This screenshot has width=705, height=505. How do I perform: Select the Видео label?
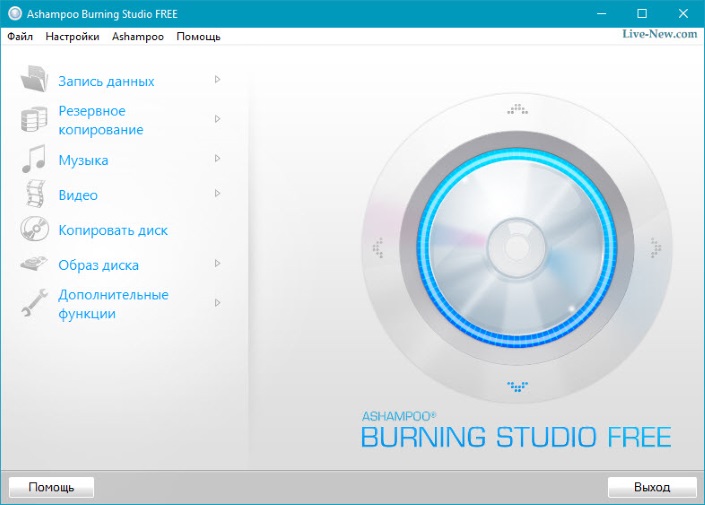(78, 195)
